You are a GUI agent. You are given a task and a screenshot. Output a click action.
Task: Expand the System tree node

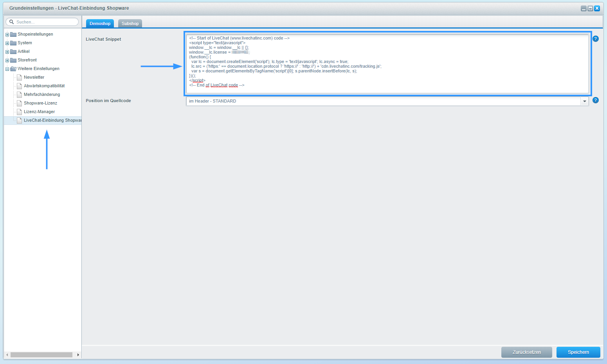pos(7,43)
